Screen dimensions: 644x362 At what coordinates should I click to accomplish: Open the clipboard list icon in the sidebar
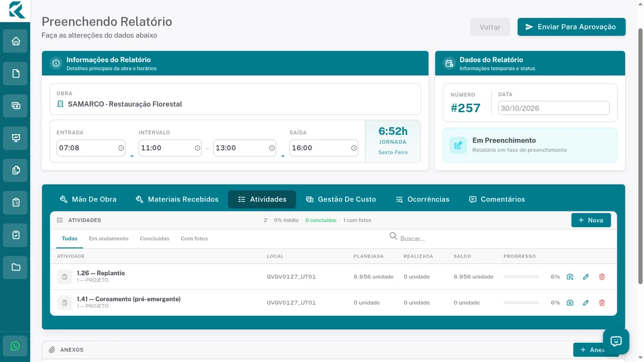(16, 203)
